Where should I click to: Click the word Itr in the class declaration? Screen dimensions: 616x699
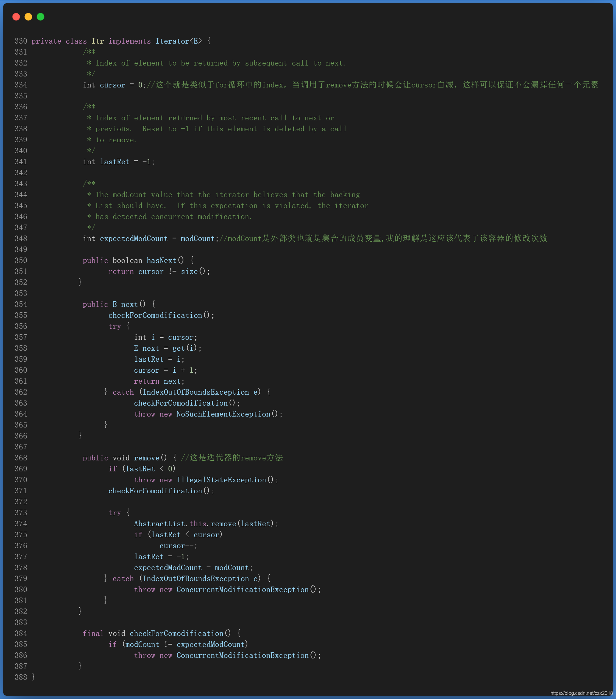click(97, 41)
